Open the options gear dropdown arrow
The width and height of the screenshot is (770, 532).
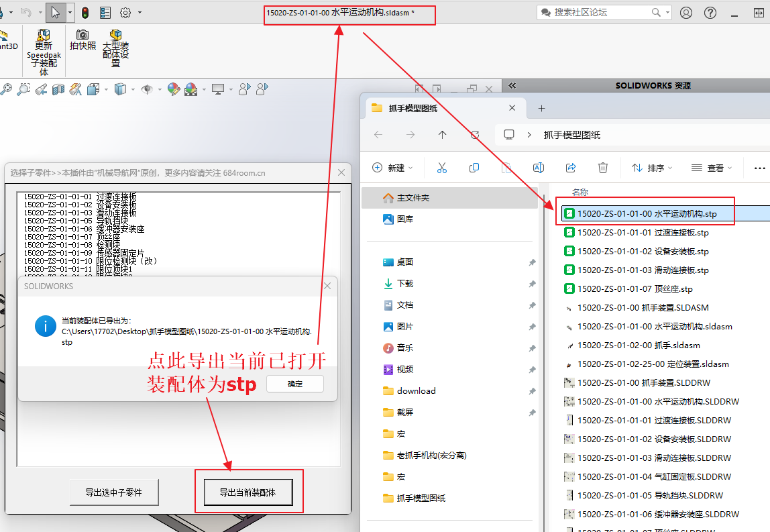point(140,12)
